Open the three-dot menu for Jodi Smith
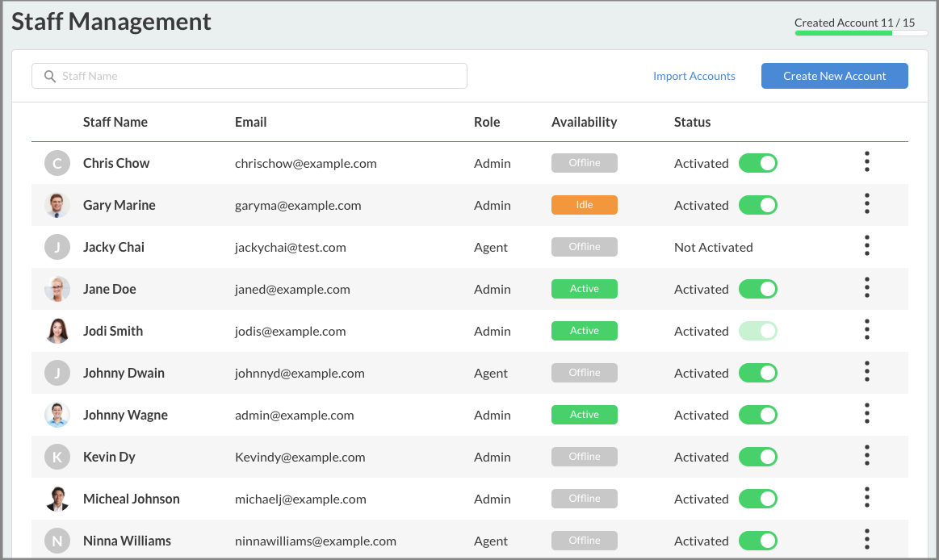Viewport: 939px width, 560px height. (x=866, y=329)
